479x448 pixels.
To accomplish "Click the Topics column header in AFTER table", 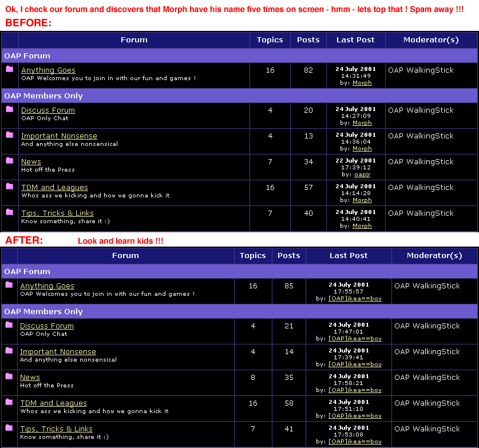I will 252,256.
